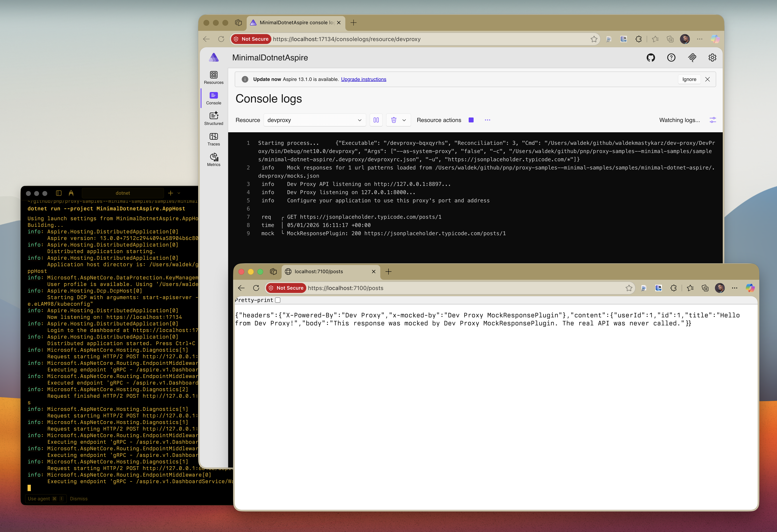Open the Traces view
Image resolution: width=777 pixels, height=532 pixels.
coord(214,139)
